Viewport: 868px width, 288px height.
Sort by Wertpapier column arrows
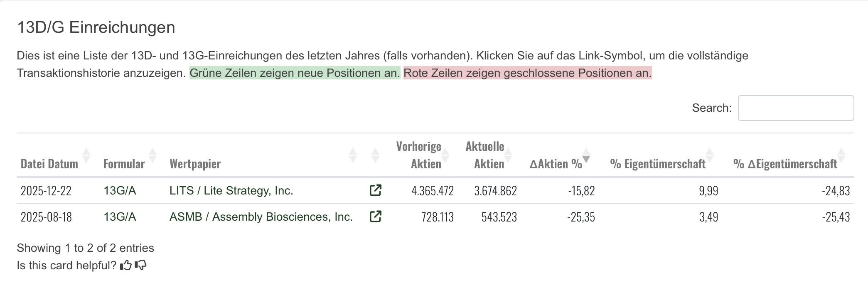click(353, 155)
